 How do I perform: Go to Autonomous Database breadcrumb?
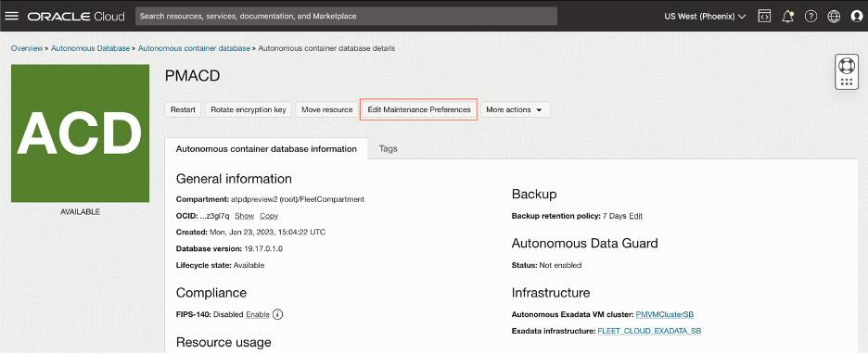point(90,48)
